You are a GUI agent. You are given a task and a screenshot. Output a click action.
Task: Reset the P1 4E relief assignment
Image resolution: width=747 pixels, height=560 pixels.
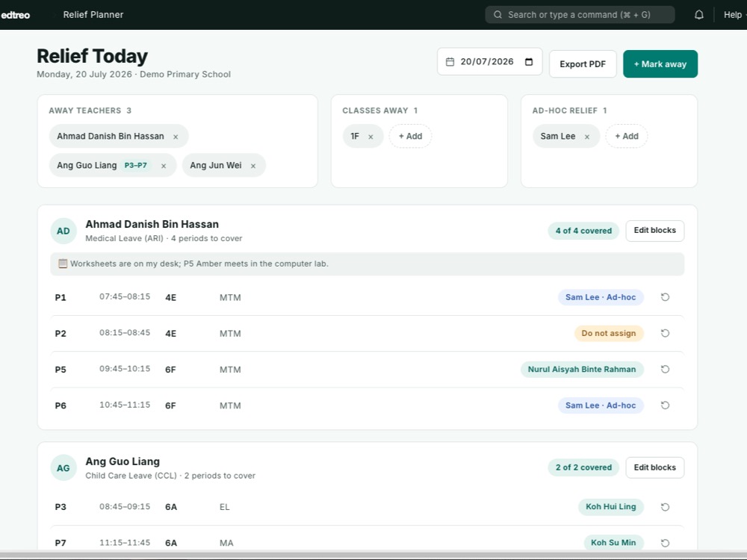(665, 297)
